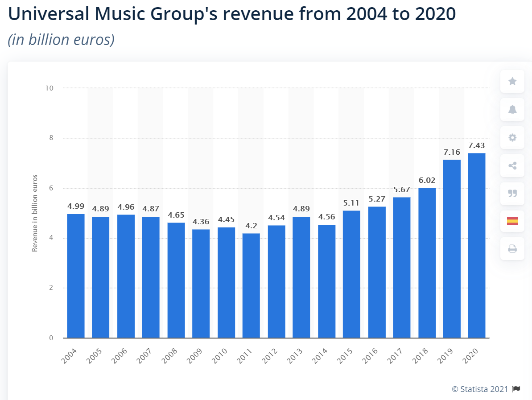
Task: Click the 2016 bar labeled 5.27
Action: point(377,272)
